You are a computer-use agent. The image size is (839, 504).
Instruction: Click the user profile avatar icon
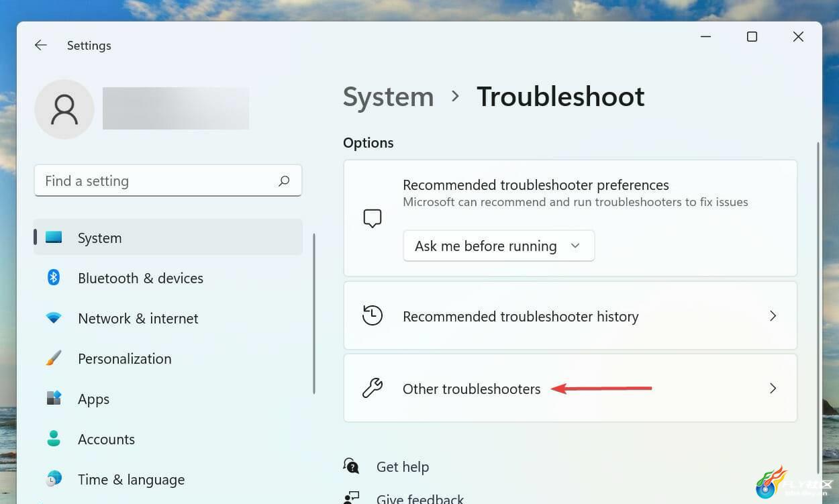(64, 109)
